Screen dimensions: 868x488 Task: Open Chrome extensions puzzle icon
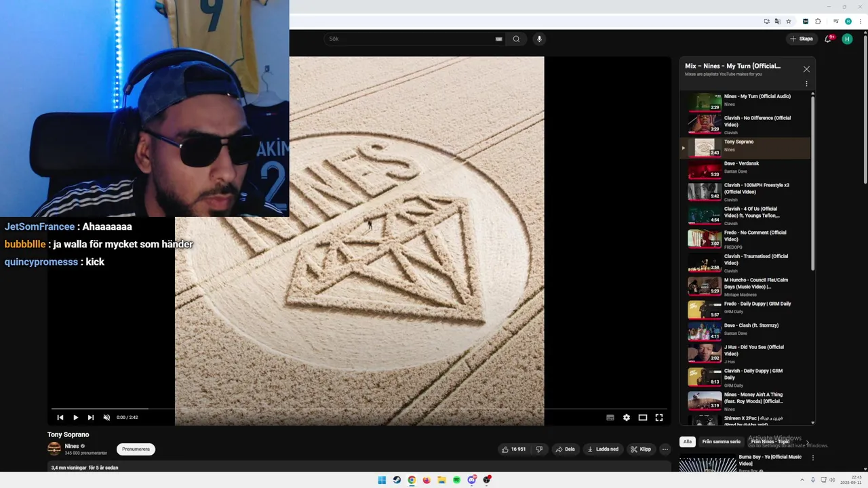coord(818,21)
